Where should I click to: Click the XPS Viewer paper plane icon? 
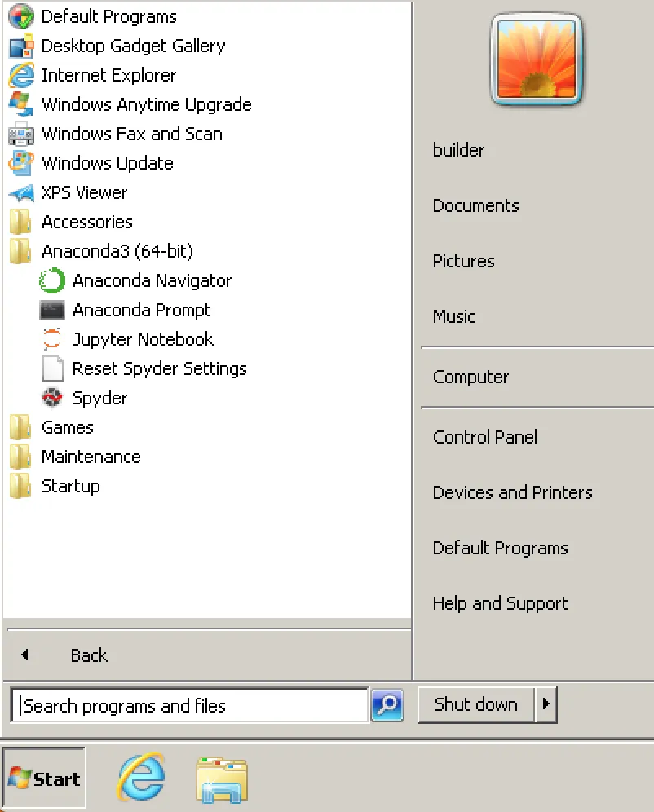pyautogui.click(x=21, y=192)
